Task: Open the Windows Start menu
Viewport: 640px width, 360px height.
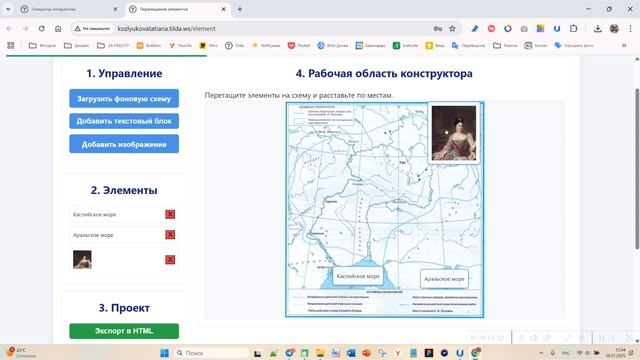Action: 164,353
